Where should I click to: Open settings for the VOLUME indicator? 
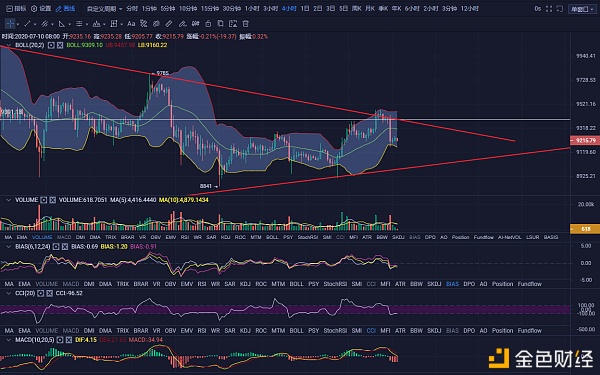pyautogui.click(x=44, y=200)
